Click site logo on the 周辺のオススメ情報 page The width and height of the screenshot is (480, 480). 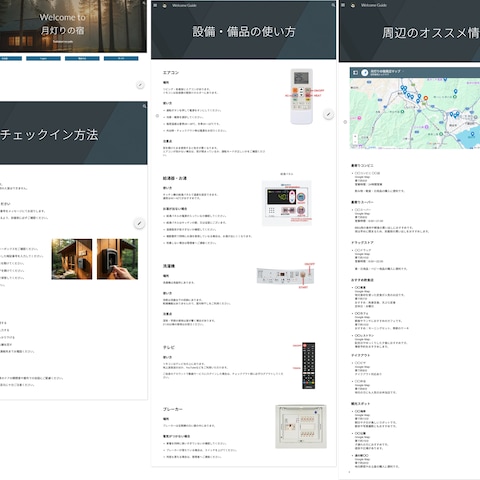tap(353, 5)
